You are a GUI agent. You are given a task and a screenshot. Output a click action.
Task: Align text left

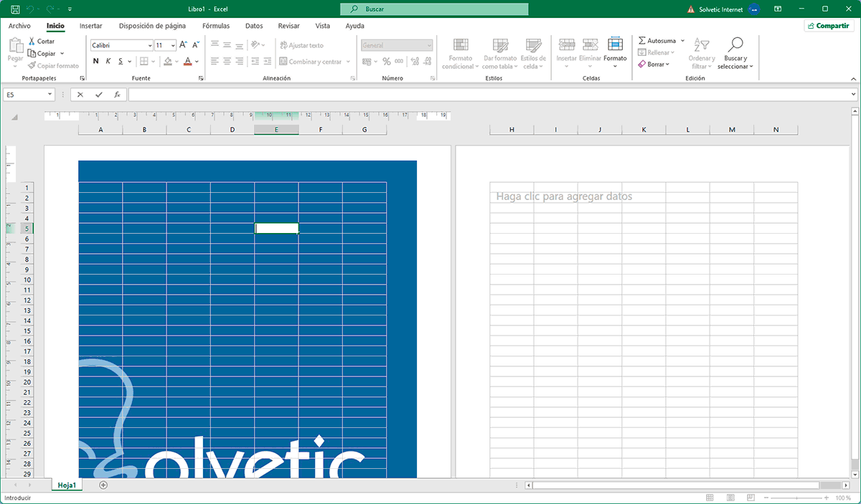pyautogui.click(x=215, y=62)
